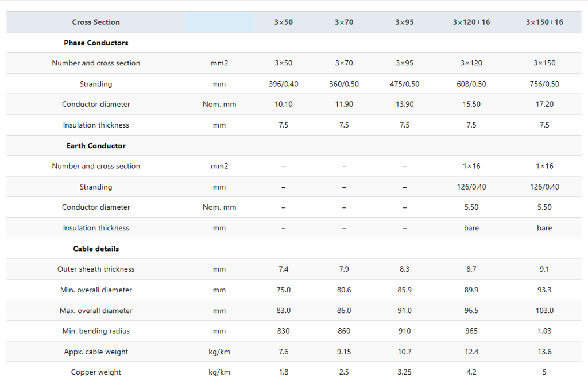Screen dimensions: 588x382
Task: Select the 3×50 column header
Action: point(284,22)
